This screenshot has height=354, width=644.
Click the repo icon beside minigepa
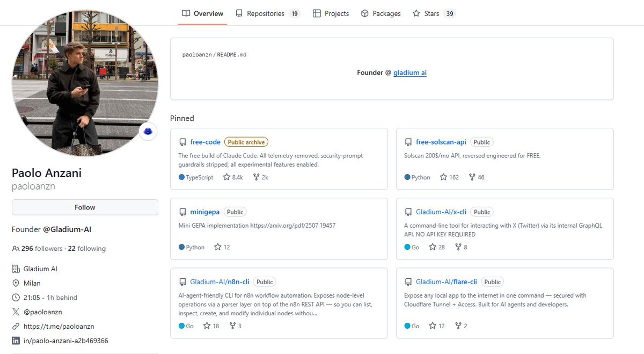(182, 212)
